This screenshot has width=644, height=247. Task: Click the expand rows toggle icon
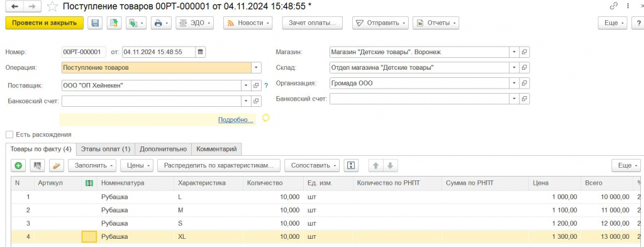(x=351, y=166)
